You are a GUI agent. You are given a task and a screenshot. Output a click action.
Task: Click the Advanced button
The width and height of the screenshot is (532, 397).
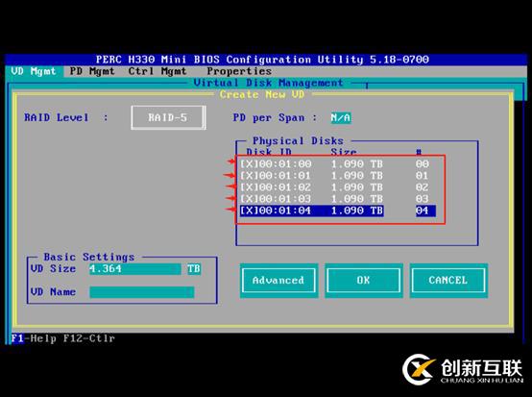(x=278, y=281)
